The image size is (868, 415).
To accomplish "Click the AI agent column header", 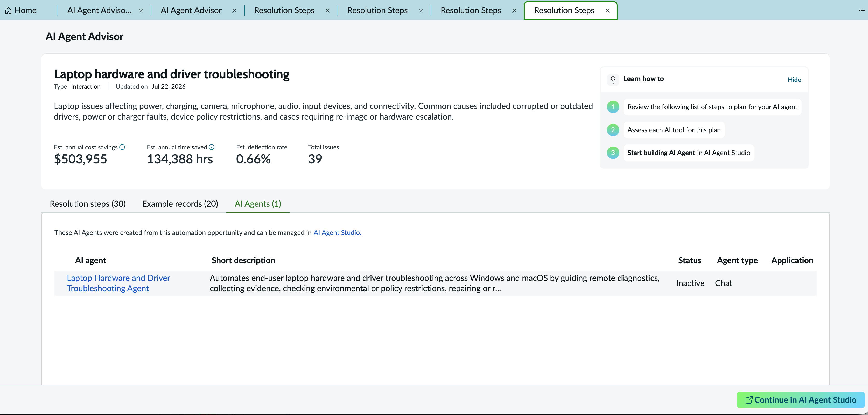I will (x=90, y=260).
